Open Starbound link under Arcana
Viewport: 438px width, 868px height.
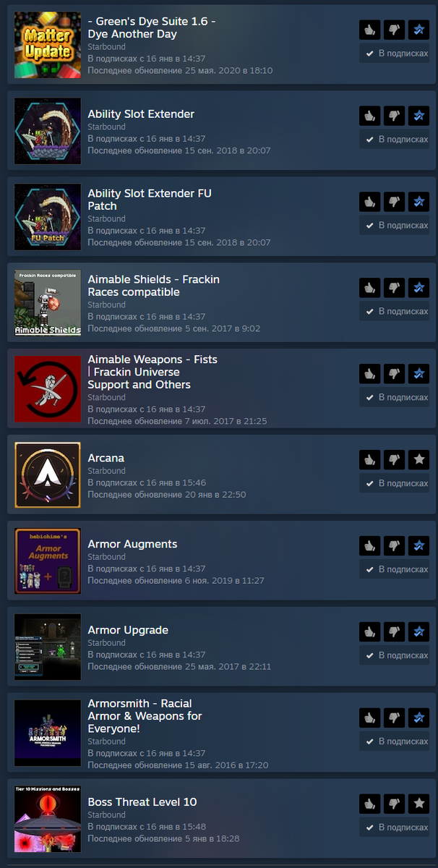pos(106,471)
